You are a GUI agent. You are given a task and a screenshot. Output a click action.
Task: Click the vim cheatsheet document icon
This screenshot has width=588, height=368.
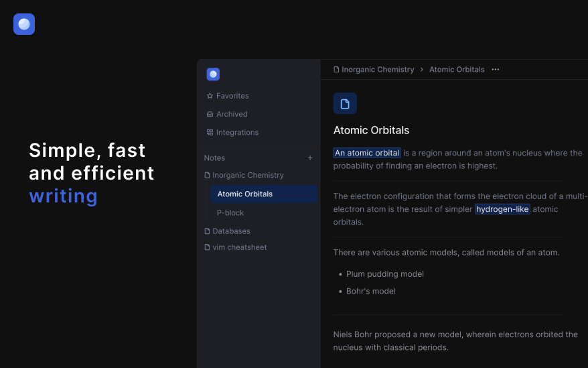click(207, 247)
